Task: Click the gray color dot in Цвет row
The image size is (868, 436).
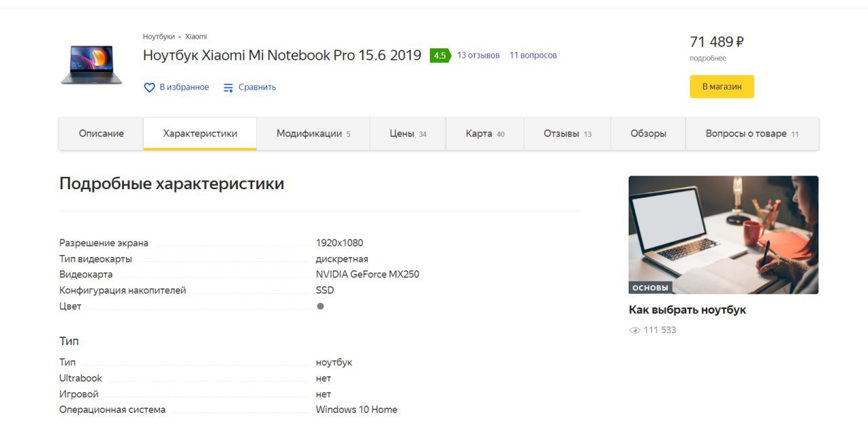Action: click(321, 306)
